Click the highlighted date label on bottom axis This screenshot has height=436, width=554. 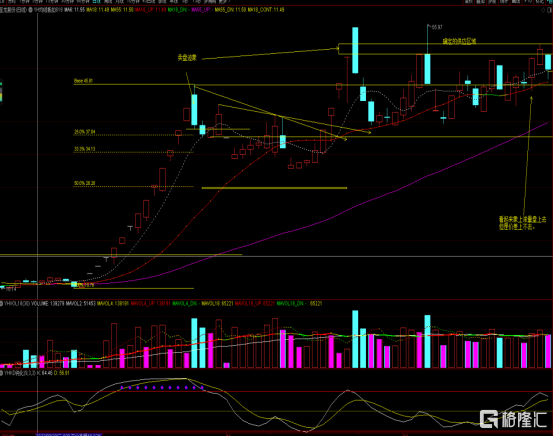tap(69, 434)
